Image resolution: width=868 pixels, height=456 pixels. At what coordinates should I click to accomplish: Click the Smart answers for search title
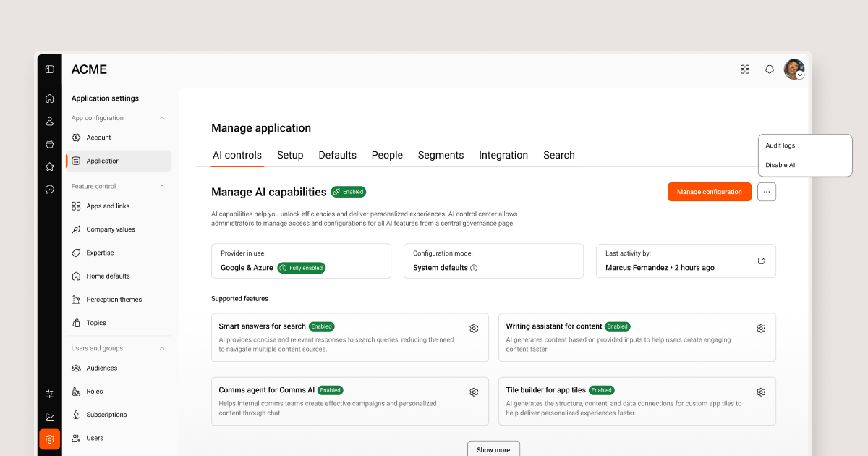(x=262, y=326)
